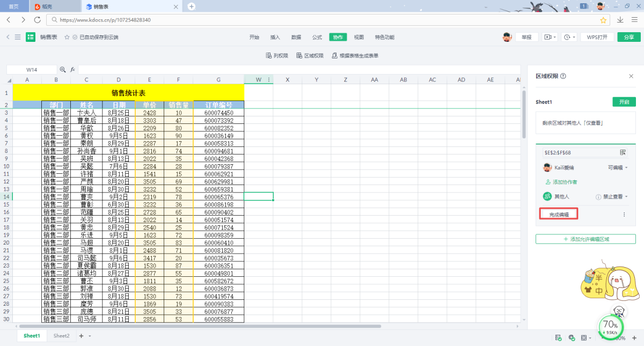The width and height of the screenshot is (644, 346).
Task: Click the help icon next to 区域权限
Action: (x=563, y=76)
